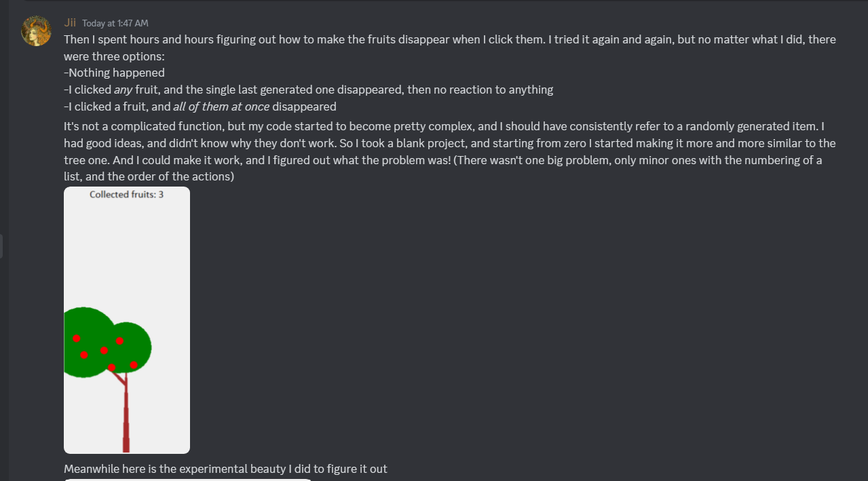Click the lower-left red fruit on the big crown
Viewport: 868px width, 481px height.
click(x=84, y=355)
